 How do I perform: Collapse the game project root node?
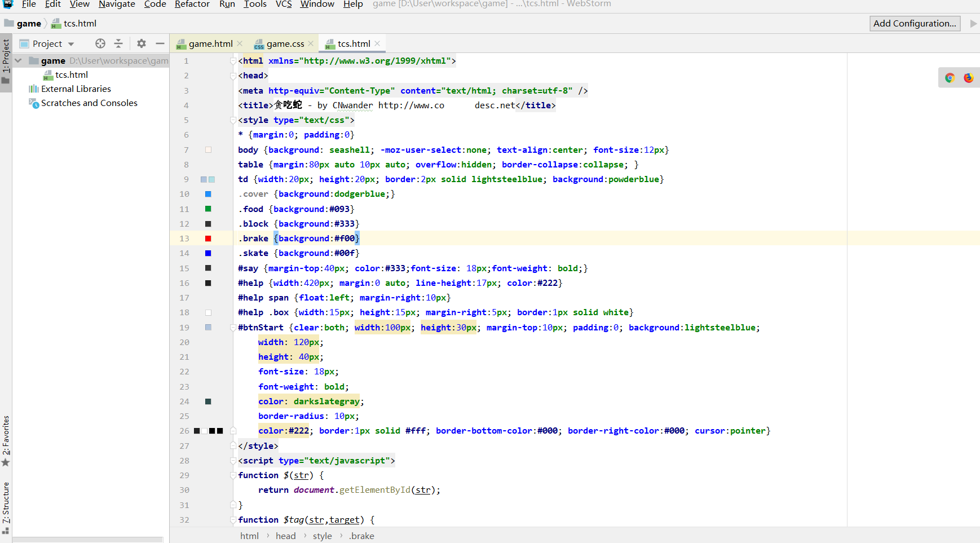18,60
